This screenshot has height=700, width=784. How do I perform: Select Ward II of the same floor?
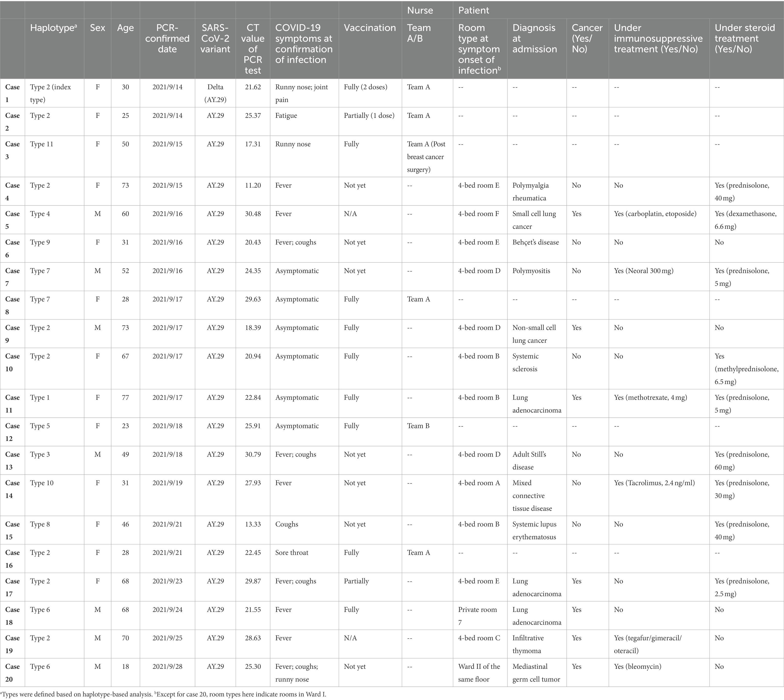[x=479, y=673]
